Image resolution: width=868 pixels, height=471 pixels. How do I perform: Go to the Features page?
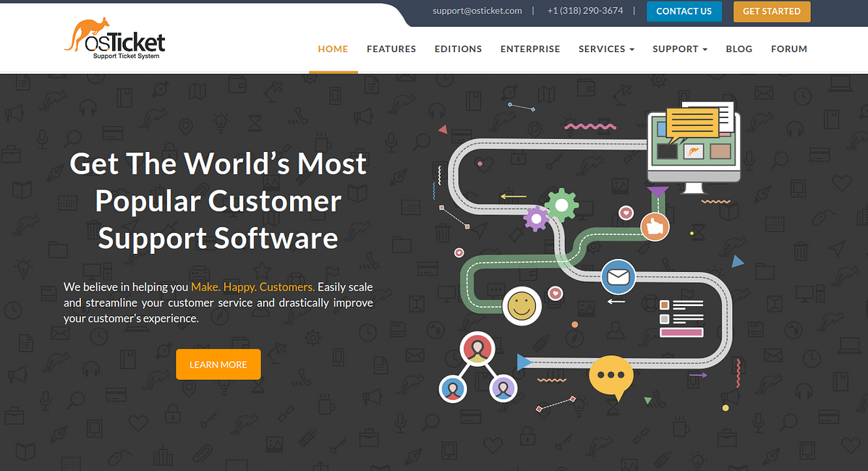391,49
